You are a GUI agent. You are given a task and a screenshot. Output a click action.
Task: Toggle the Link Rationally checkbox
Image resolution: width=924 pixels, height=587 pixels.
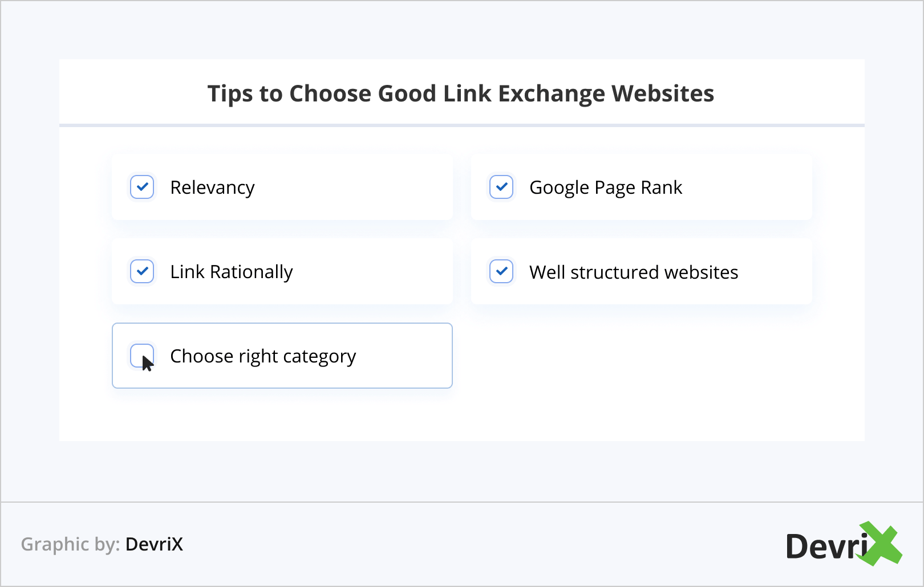click(142, 271)
